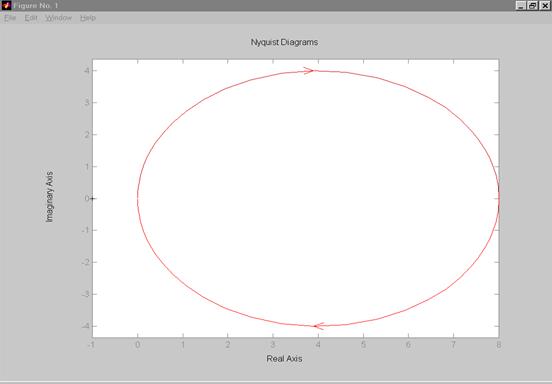Minimize the Figure No. 1 window

[521, 5]
